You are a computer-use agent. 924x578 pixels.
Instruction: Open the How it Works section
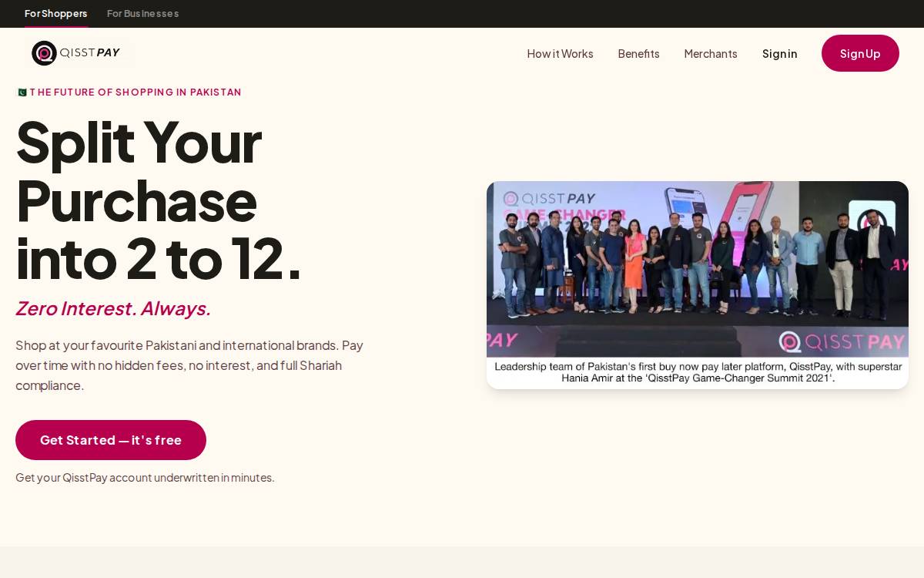(560, 53)
